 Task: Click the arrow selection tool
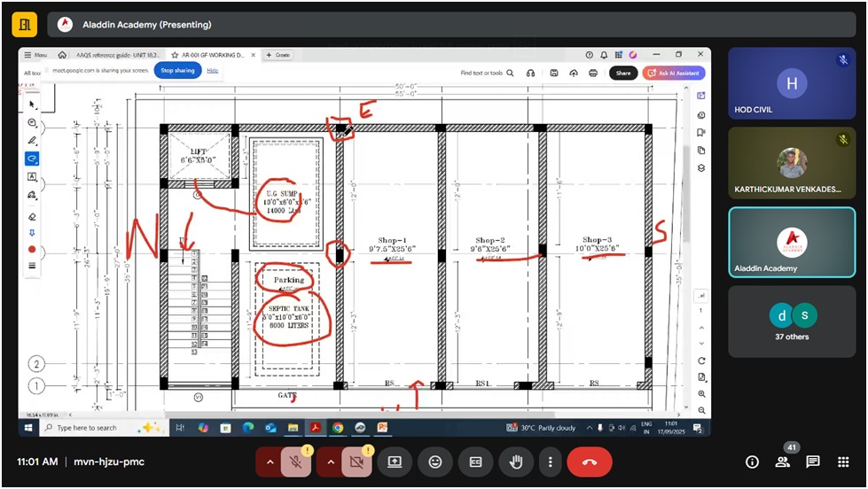33,105
